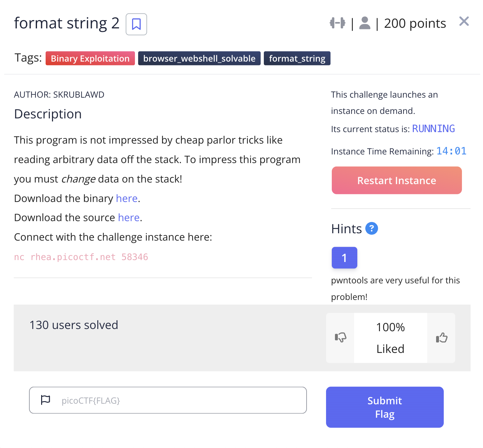483x448 pixels.
Task: Click the thumbs down dislike icon
Action: coord(340,338)
